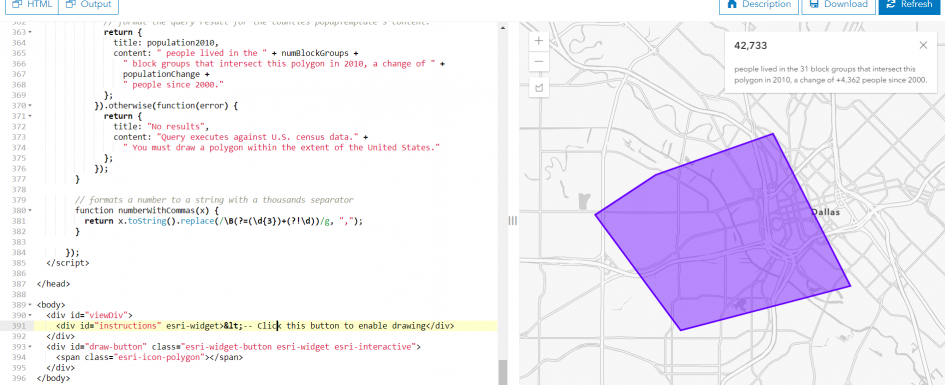Collapse the otherwise function at line 370
945x385 pixels.
(31, 105)
